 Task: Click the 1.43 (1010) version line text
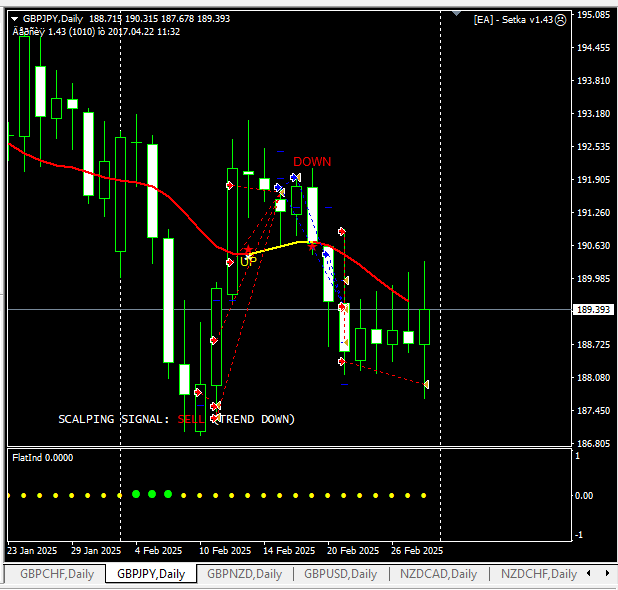click(96, 32)
